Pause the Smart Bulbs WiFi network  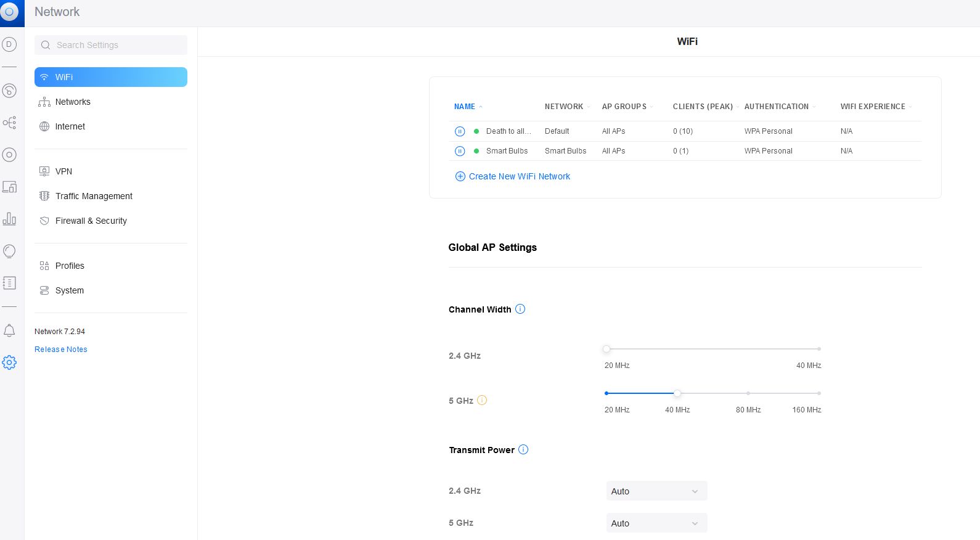click(460, 151)
